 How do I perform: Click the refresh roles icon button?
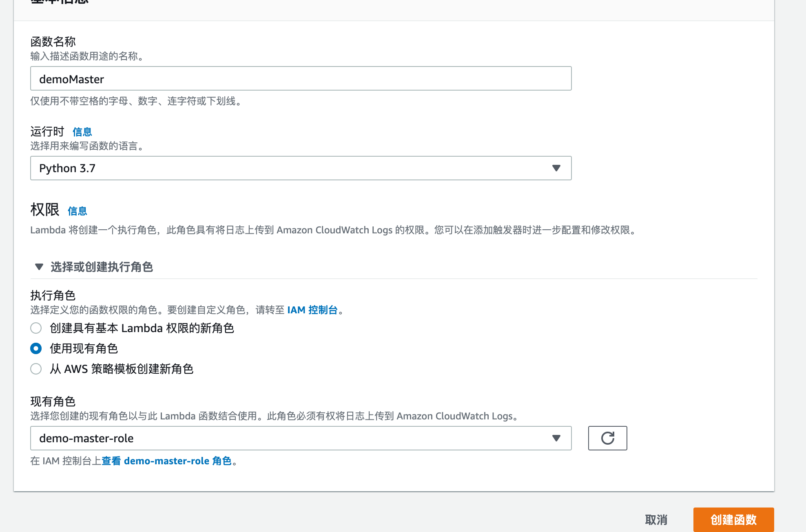tap(607, 438)
